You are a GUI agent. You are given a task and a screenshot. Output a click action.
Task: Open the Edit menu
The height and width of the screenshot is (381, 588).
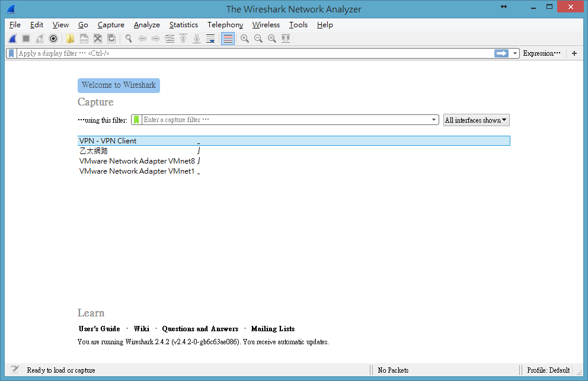click(37, 25)
